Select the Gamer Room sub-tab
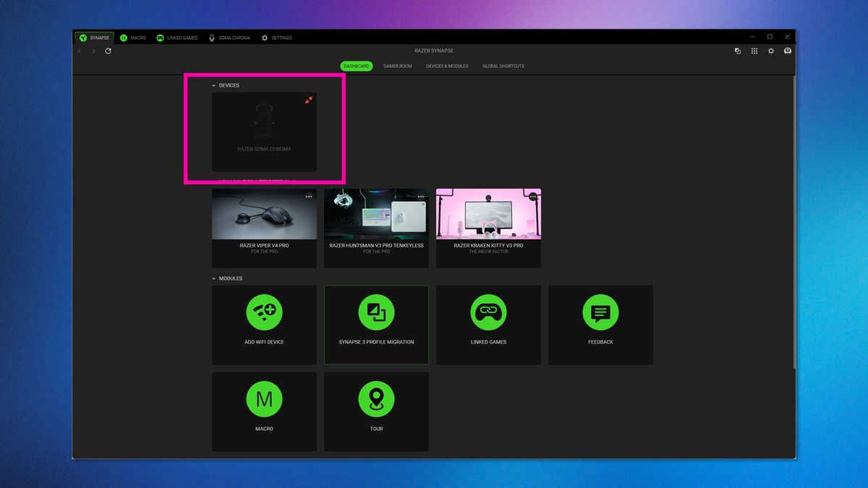This screenshot has height=488, width=868. click(398, 66)
